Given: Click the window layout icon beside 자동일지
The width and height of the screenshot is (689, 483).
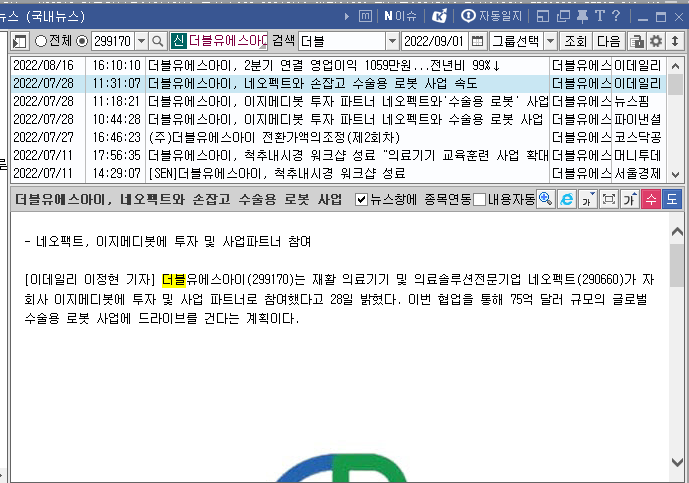Looking at the screenshot, I should [543, 17].
